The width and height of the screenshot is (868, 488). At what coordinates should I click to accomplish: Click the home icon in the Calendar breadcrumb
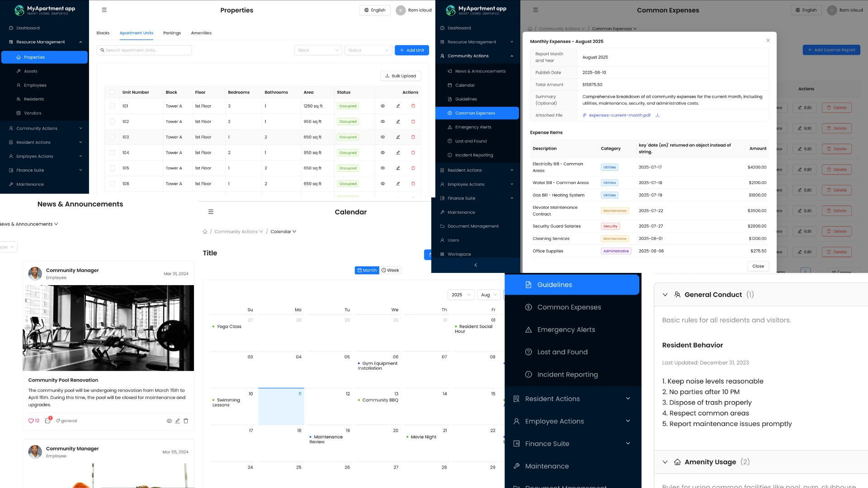click(x=205, y=232)
